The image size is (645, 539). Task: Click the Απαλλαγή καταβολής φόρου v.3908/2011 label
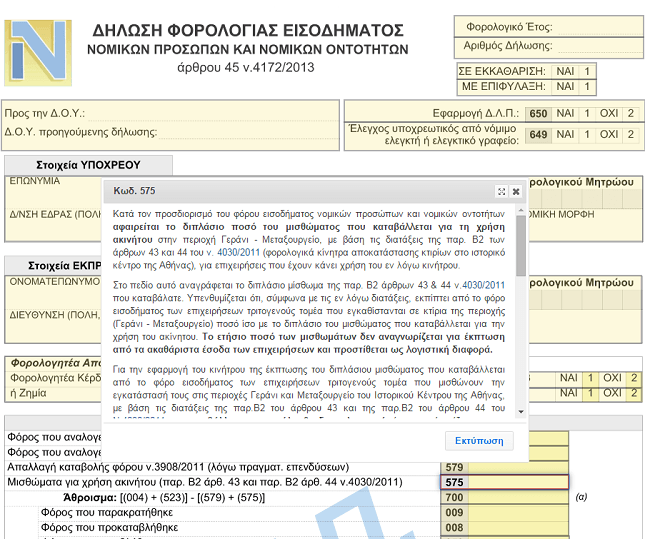coord(178,467)
